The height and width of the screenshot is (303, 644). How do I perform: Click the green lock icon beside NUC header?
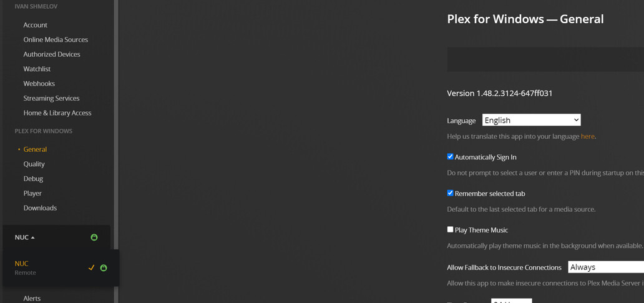(x=94, y=237)
